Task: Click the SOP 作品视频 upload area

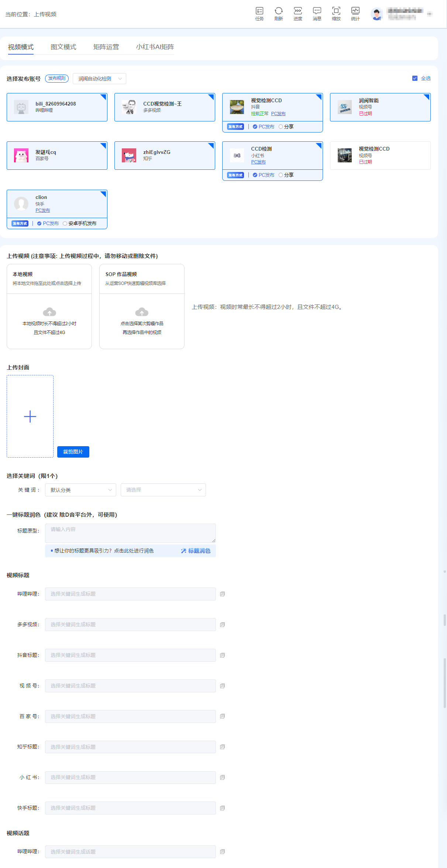Action: point(142,306)
